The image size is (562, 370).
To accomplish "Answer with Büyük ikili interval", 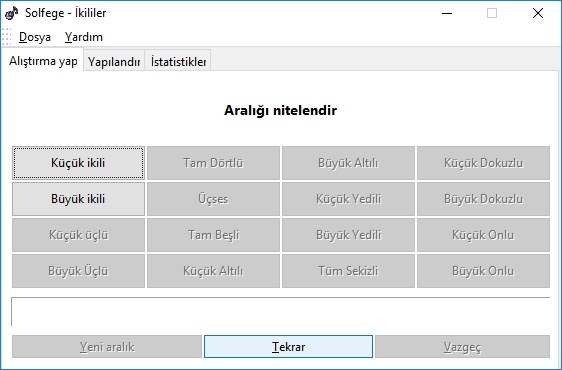I will point(78,199).
